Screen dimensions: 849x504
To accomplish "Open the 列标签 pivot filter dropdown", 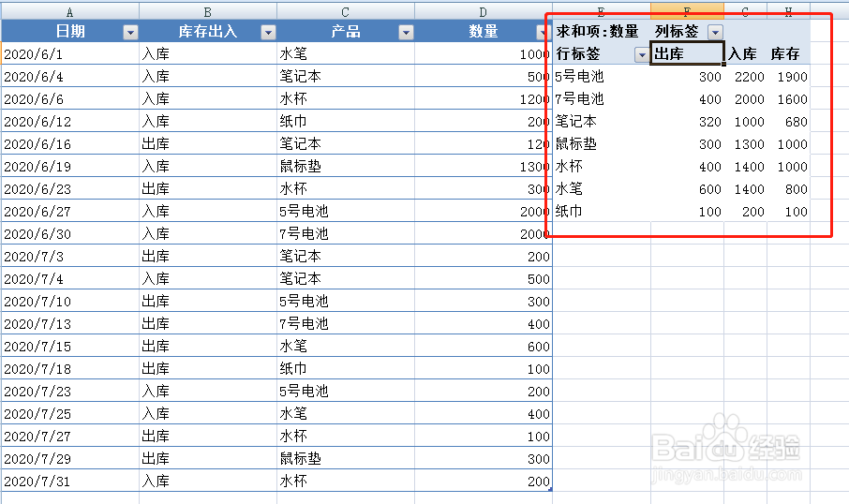I will [715, 32].
